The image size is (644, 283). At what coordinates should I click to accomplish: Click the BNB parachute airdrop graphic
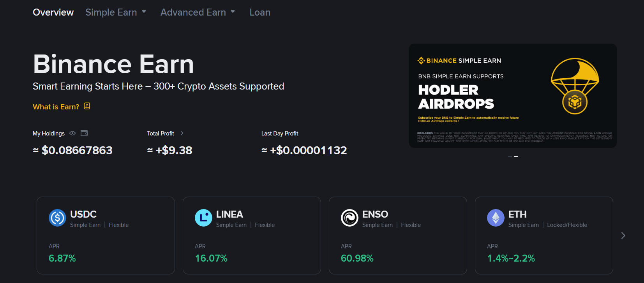575,86
